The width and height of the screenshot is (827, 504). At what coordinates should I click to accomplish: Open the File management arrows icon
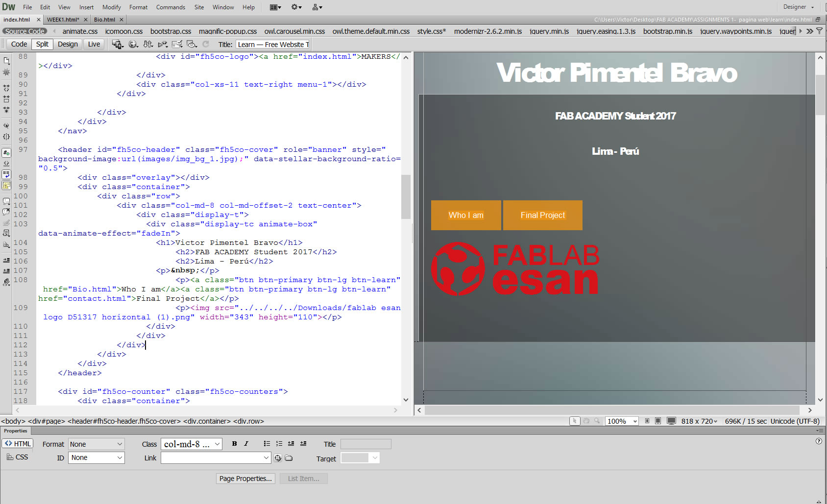(148, 44)
